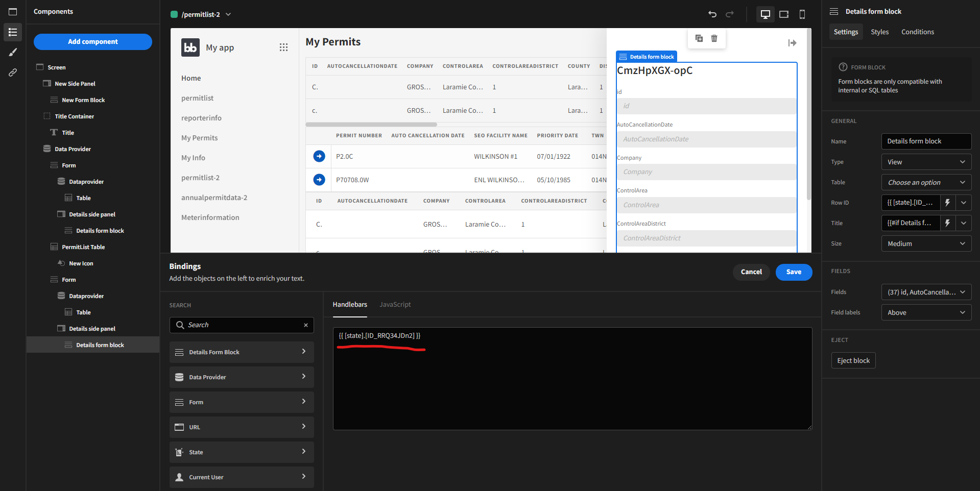Expand the State bindings category

(241, 452)
